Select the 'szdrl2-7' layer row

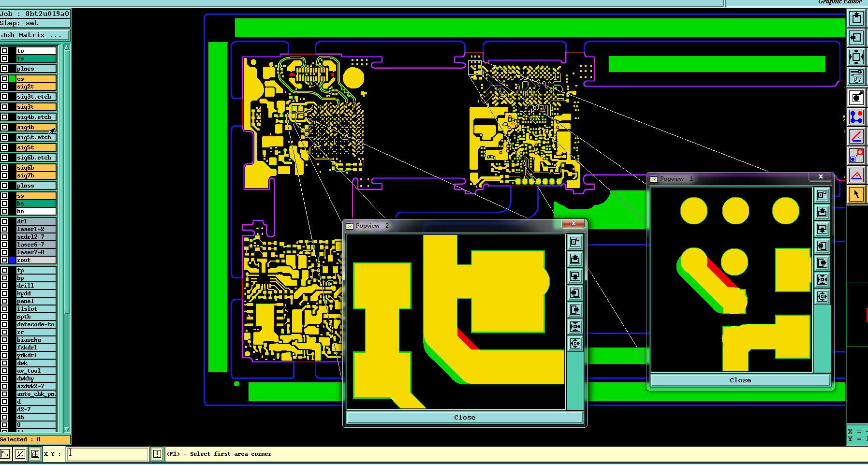[36, 237]
